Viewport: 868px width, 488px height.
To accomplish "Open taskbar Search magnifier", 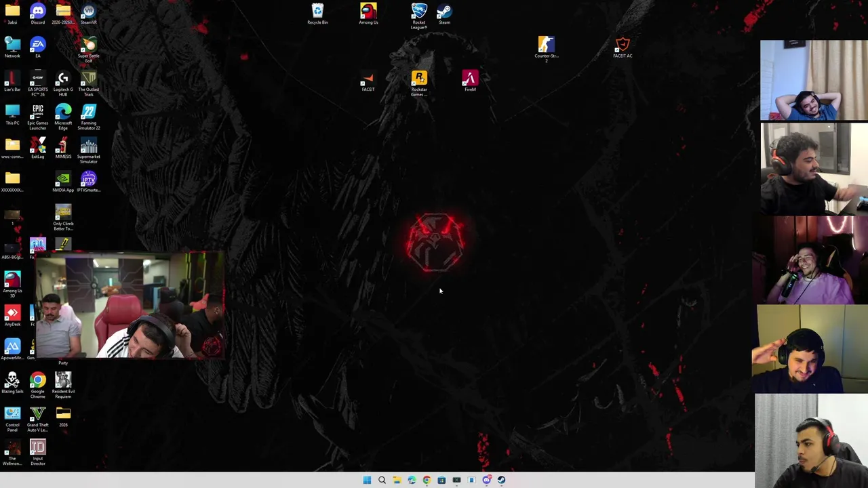I will (382, 480).
